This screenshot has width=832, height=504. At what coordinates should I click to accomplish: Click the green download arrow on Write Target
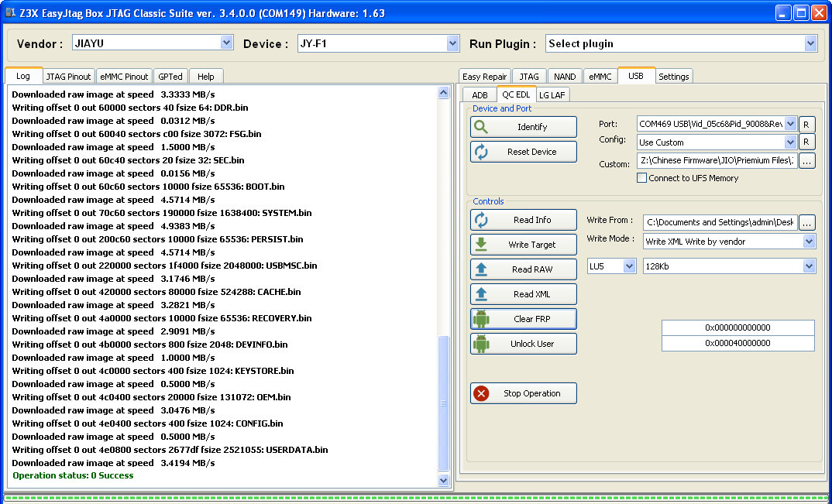point(481,245)
